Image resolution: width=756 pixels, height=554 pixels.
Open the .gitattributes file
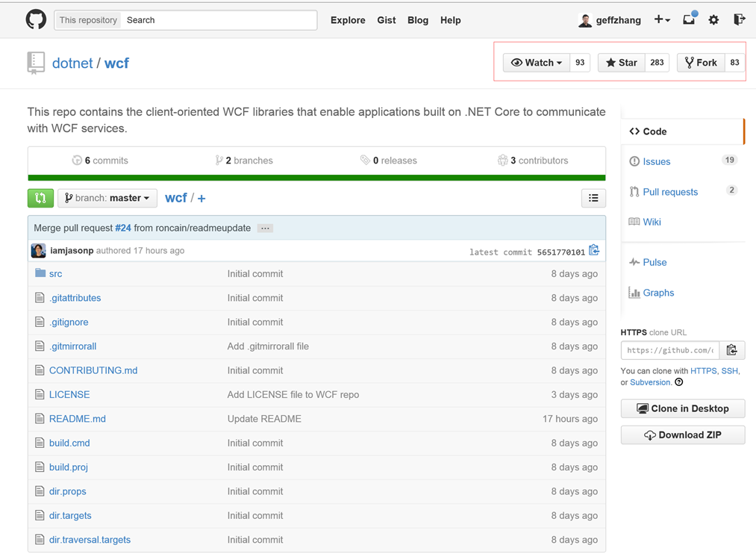pyautogui.click(x=75, y=298)
